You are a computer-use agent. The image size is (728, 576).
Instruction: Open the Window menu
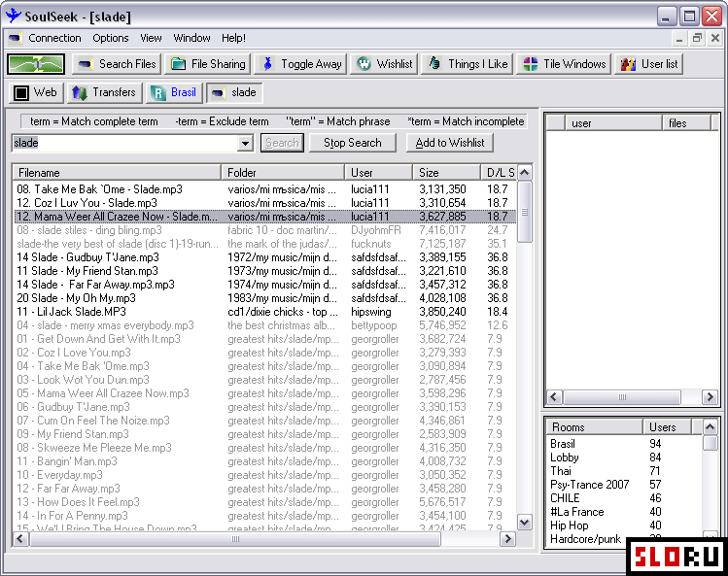pyautogui.click(x=191, y=38)
